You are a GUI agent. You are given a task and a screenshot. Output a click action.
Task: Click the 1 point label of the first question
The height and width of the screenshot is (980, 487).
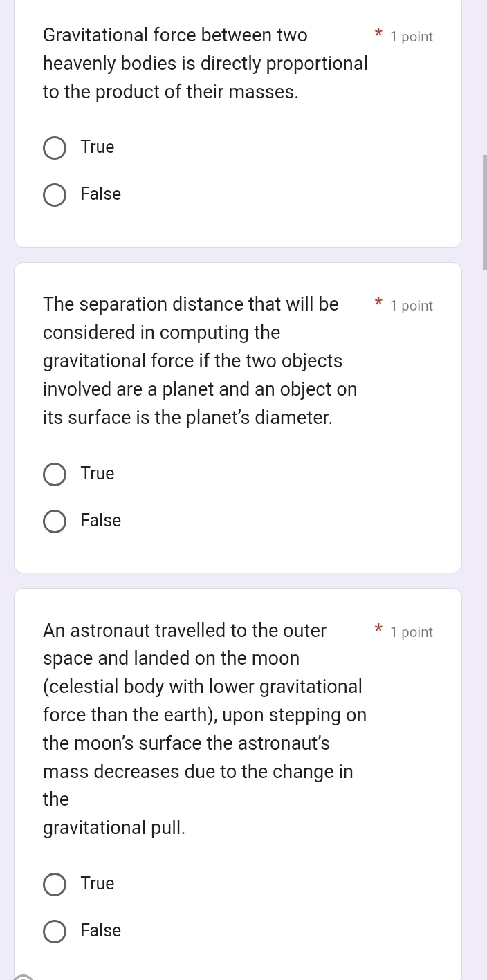[x=412, y=37]
